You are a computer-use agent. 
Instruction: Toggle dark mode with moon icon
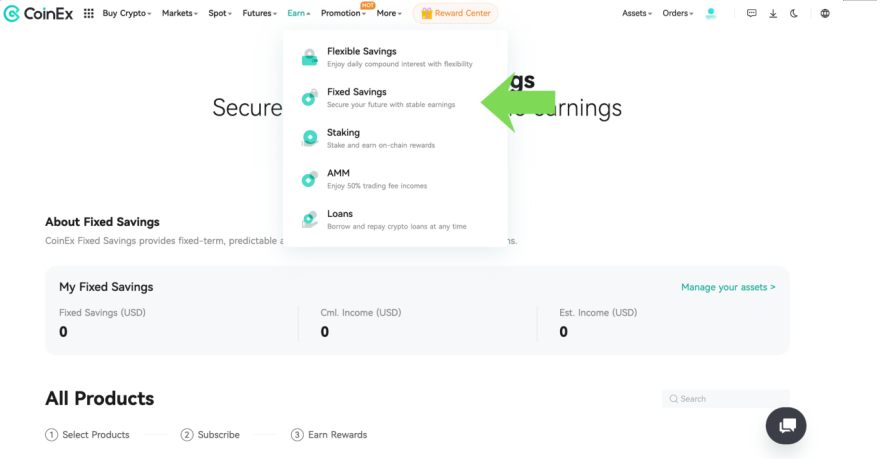click(794, 14)
